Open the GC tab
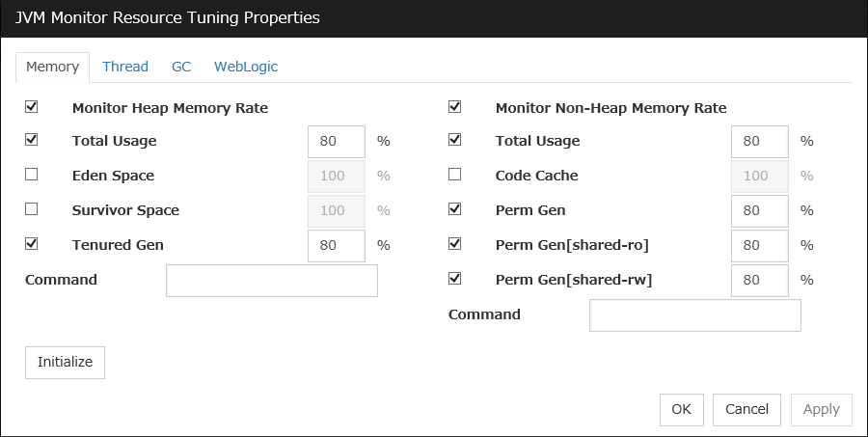 coord(181,67)
